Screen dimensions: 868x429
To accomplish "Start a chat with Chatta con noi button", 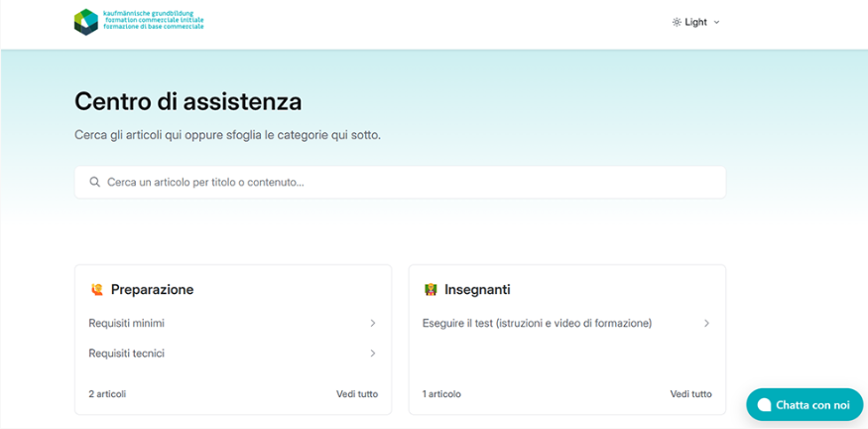I will click(x=805, y=405).
